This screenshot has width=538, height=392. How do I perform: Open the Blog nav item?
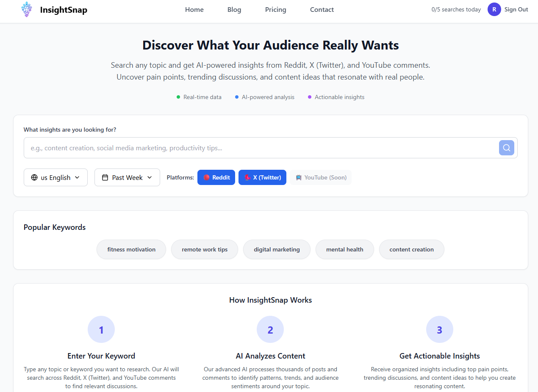234,9
